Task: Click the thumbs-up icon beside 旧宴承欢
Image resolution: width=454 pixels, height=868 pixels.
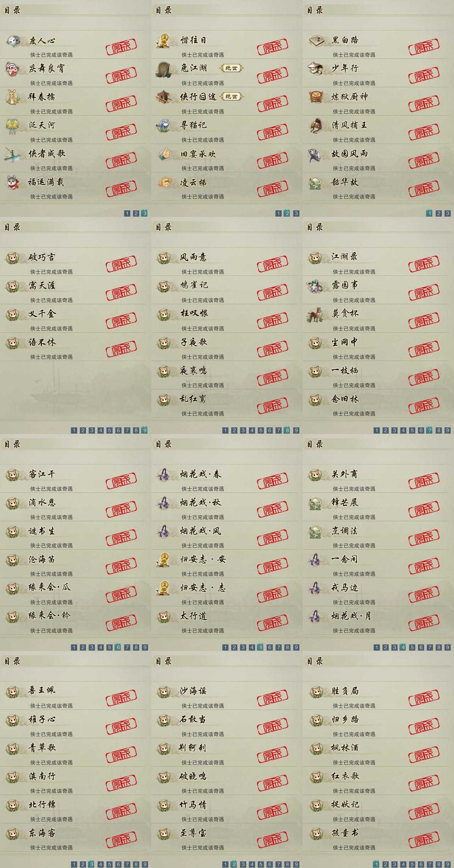Action: pyautogui.click(x=164, y=154)
